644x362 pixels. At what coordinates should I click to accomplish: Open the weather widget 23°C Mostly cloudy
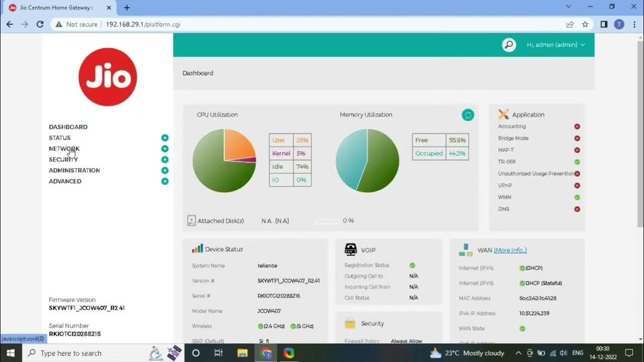coord(467,353)
